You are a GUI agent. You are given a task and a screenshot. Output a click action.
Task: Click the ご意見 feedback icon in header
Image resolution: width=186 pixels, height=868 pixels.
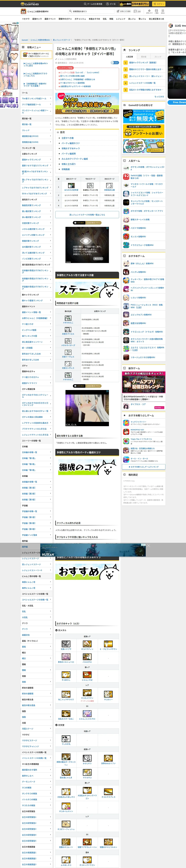pos(156,11)
